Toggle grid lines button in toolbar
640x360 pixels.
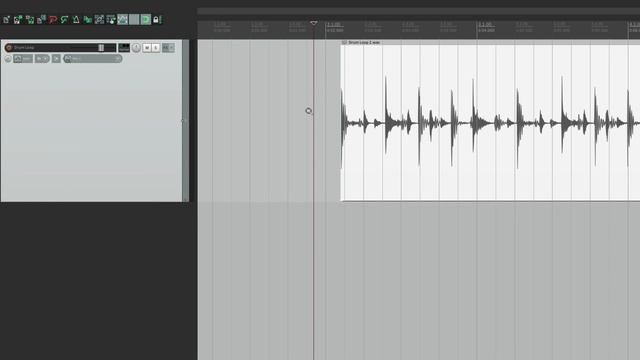tap(134, 19)
